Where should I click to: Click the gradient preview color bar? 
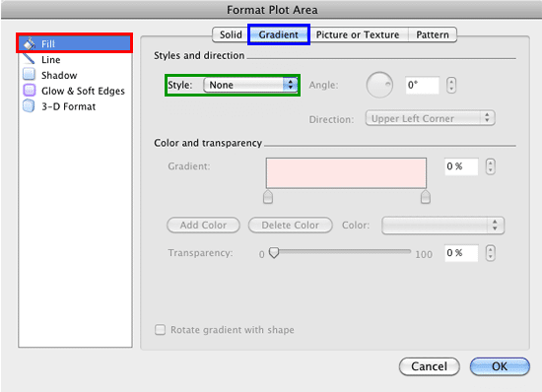point(346,173)
